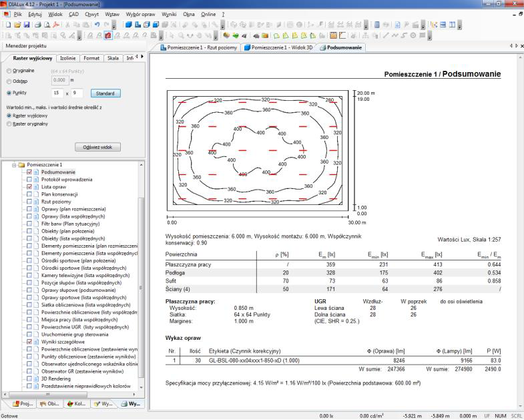Select Protokół wprowadzenia in the output tree
The height and width of the screenshot is (420, 524).
pyautogui.click(x=67, y=180)
